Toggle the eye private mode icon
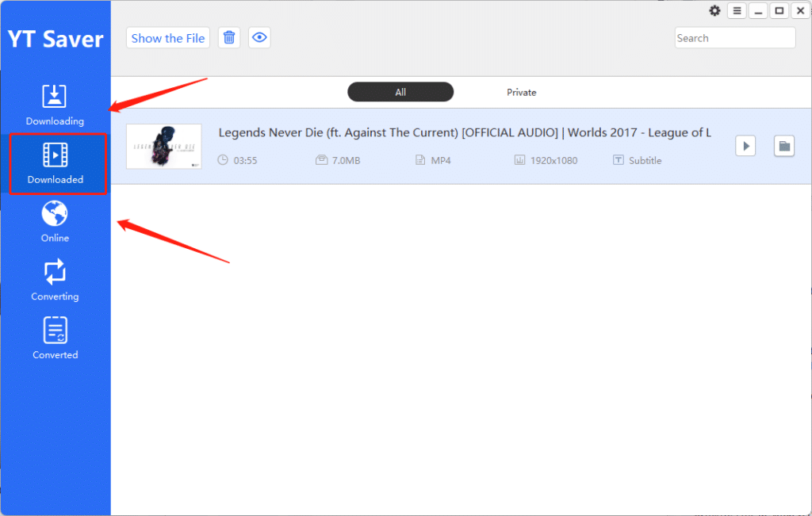The height and width of the screenshot is (516, 812). [259, 38]
